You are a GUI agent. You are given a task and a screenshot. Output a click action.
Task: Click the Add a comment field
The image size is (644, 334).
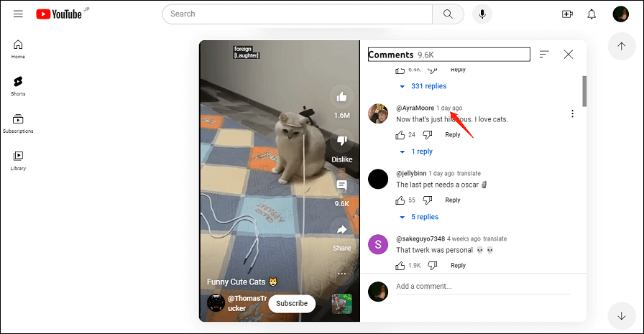(x=482, y=287)
